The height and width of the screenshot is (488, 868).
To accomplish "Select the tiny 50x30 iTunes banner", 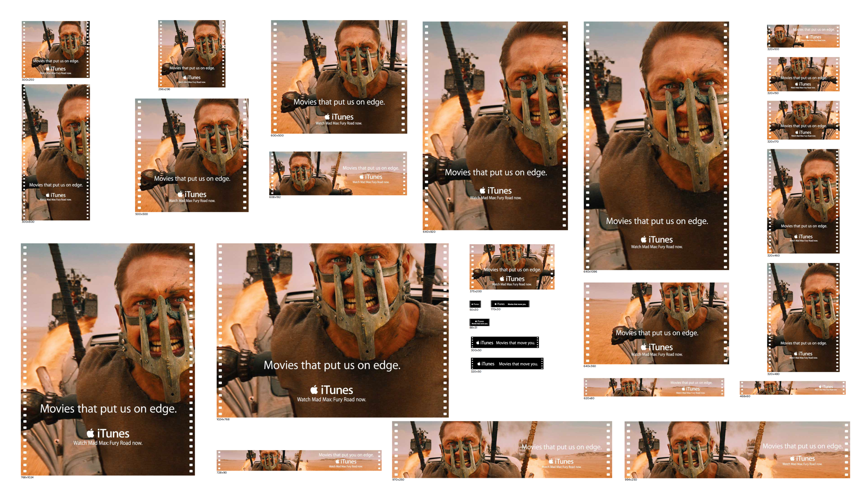I will pyautogui.click(x=475, y=304).
